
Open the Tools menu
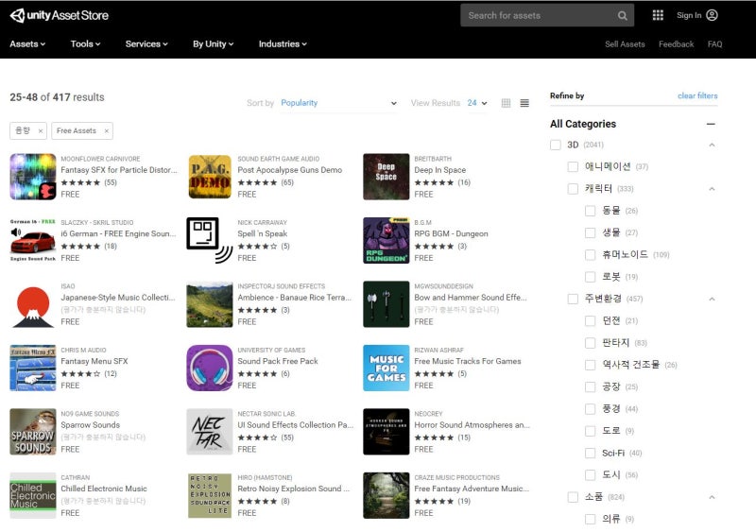pyautogui.click(x=85, y=43)
